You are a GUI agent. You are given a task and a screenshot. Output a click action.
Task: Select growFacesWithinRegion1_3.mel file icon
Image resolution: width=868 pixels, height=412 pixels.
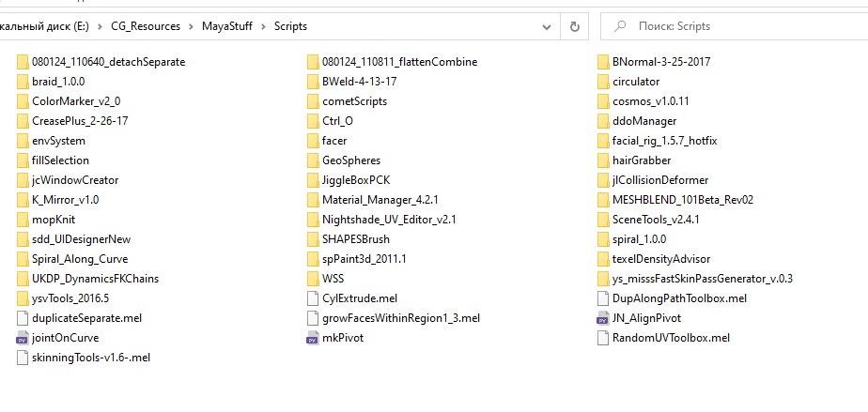[x=312, y=318]
